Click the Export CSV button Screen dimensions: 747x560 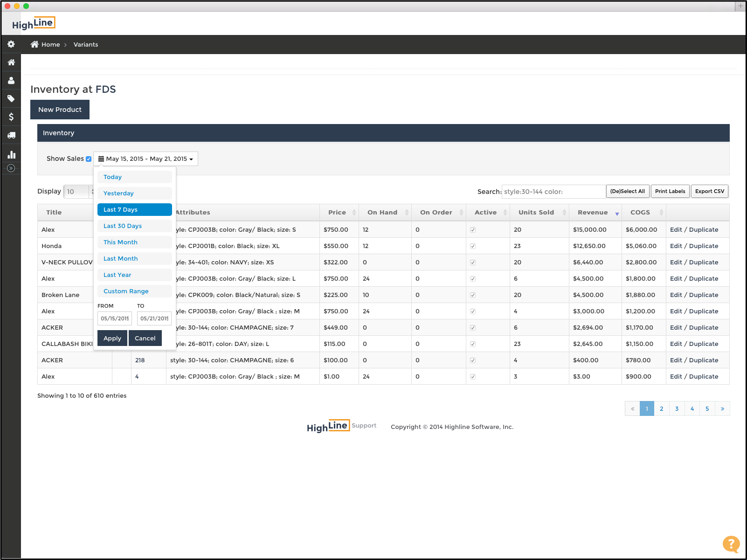click(709, 191)
